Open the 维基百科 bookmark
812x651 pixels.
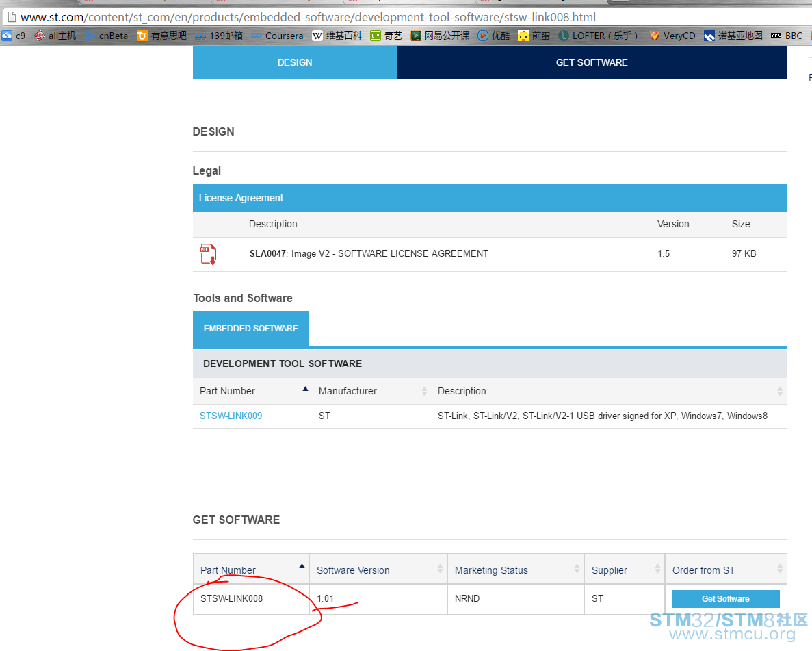[x=337, y=36]
